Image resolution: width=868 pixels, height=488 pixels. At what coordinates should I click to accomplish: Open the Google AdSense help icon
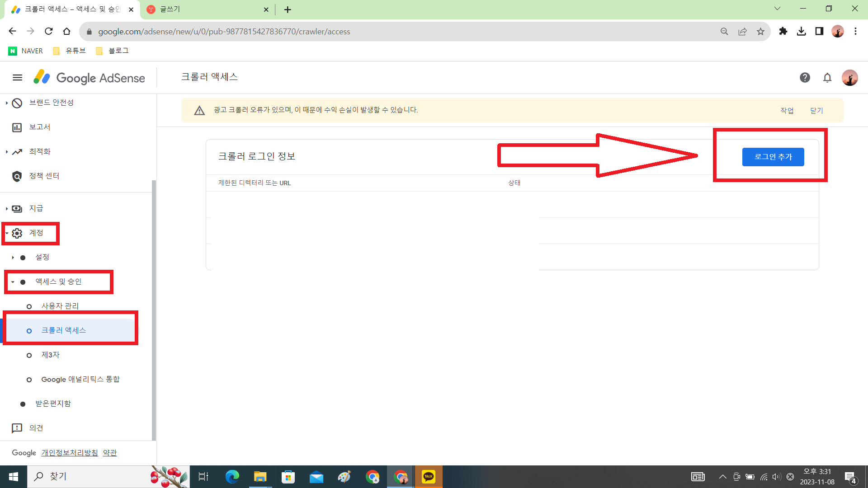click(805, 77)
